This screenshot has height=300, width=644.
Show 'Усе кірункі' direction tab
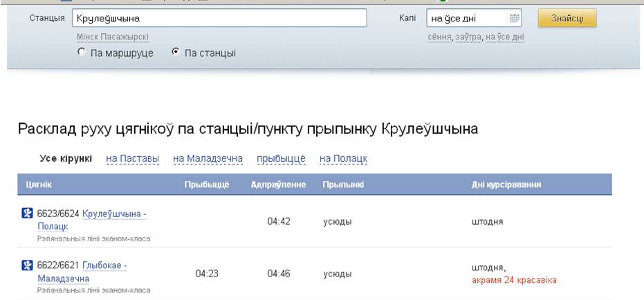coord(66,159)
